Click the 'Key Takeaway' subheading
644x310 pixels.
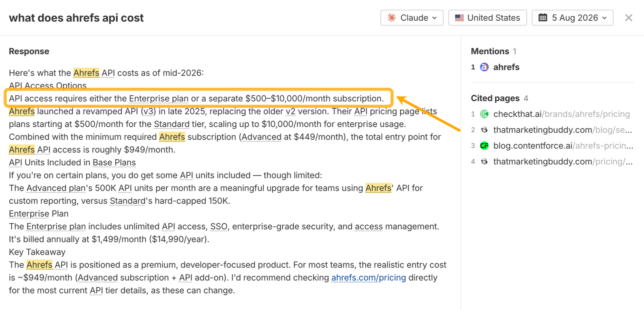(x=37, y=252)
